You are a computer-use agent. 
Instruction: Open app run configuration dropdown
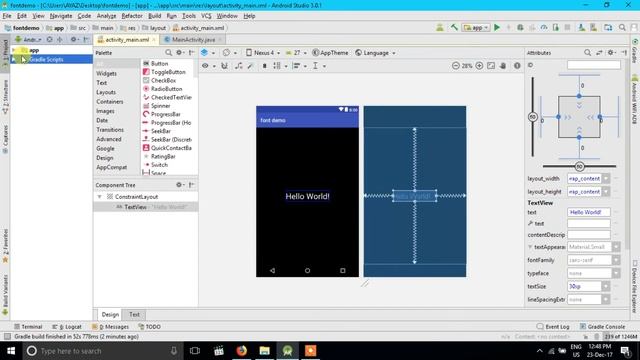coord(476,27)
